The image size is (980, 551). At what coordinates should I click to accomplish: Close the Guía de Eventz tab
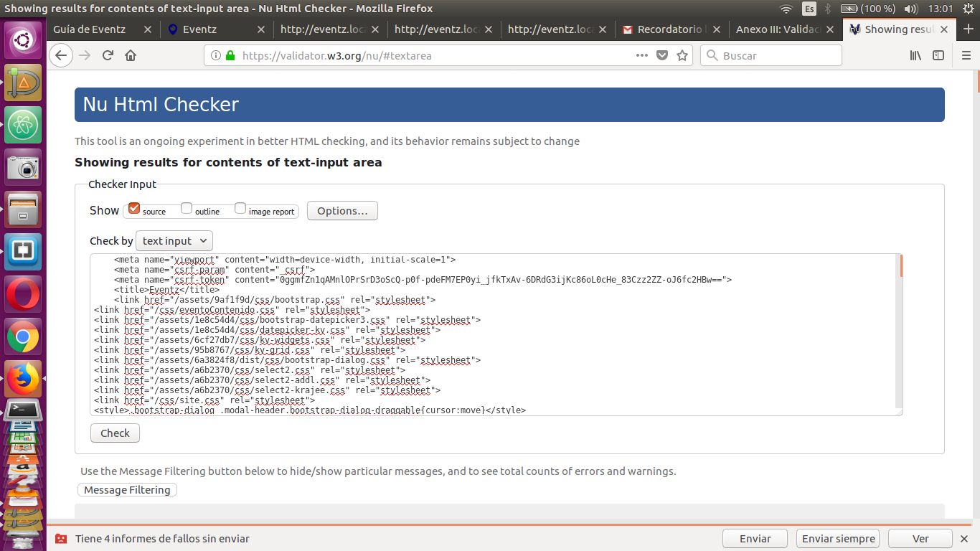[148, 29]
